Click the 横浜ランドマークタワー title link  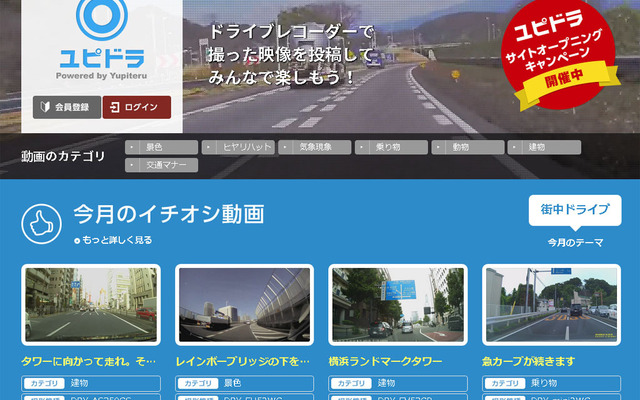(x=385, y=361)
